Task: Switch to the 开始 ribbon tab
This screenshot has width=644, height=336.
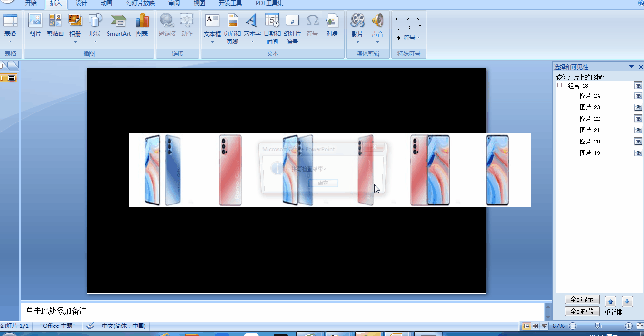Action: pyautogui.click(x=31, y=3)
